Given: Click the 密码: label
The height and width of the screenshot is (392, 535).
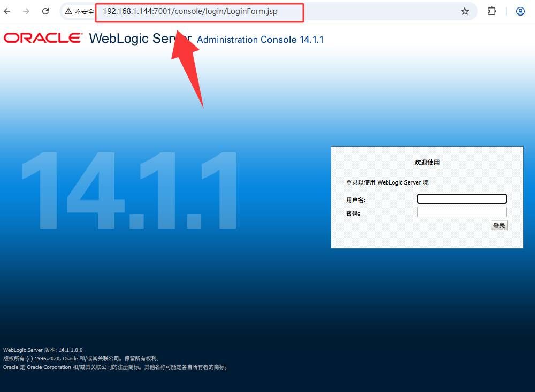Looking at the screenshot, I should point(353,213).
